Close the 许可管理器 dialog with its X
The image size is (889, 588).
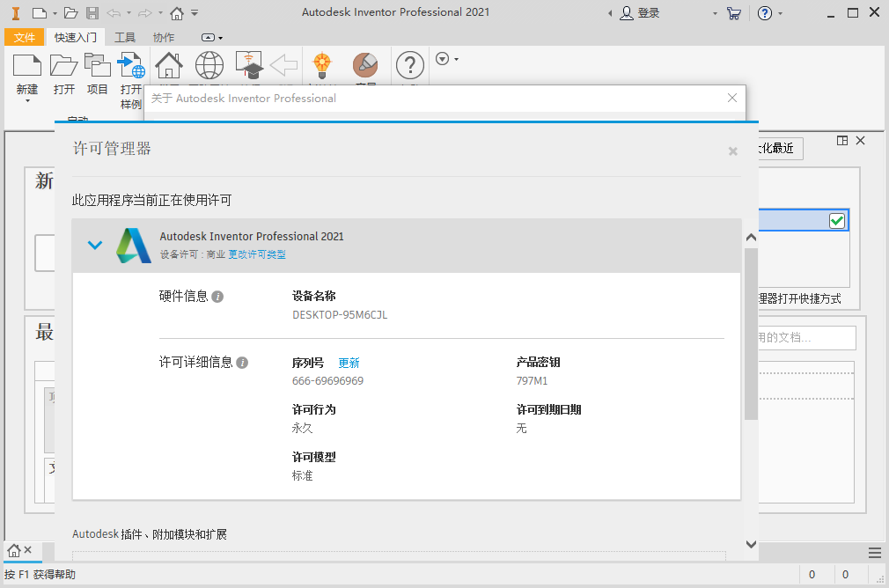coord(732,151)
